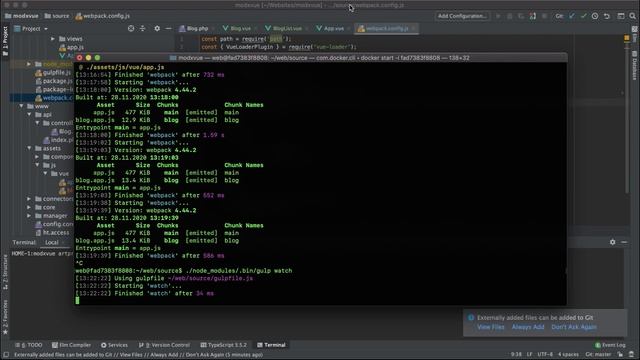Open the Version Control tool window
Image resolution: width=640 pixels, height=360 pixels.
tap(164, 345)
